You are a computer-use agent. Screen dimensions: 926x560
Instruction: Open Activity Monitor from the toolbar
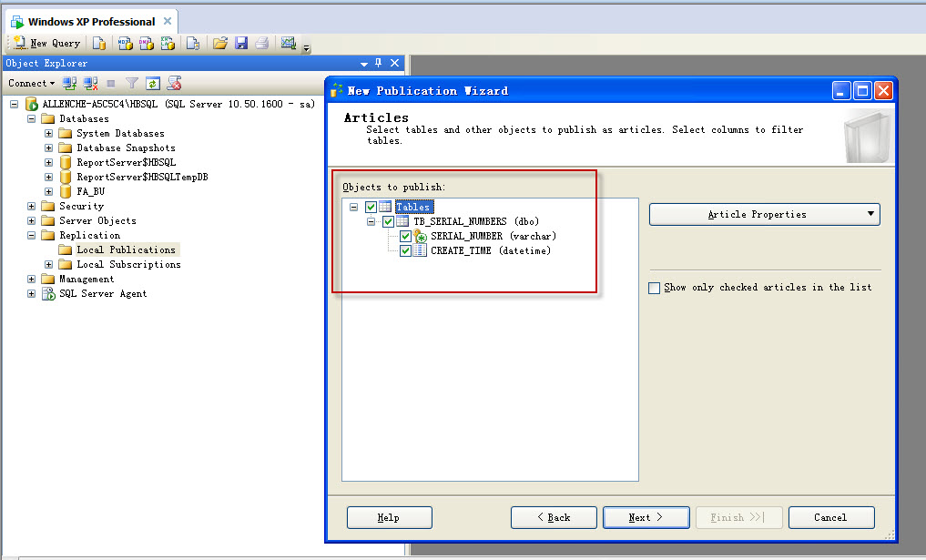click(x=289, y=43)
